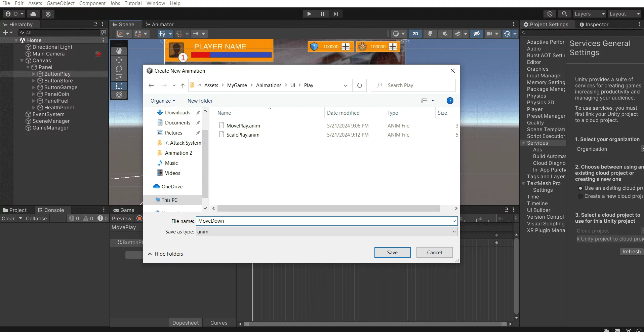Activate the Rect Transform tool
This screenshot has width=644, height=332.
(x=119, y=86)
